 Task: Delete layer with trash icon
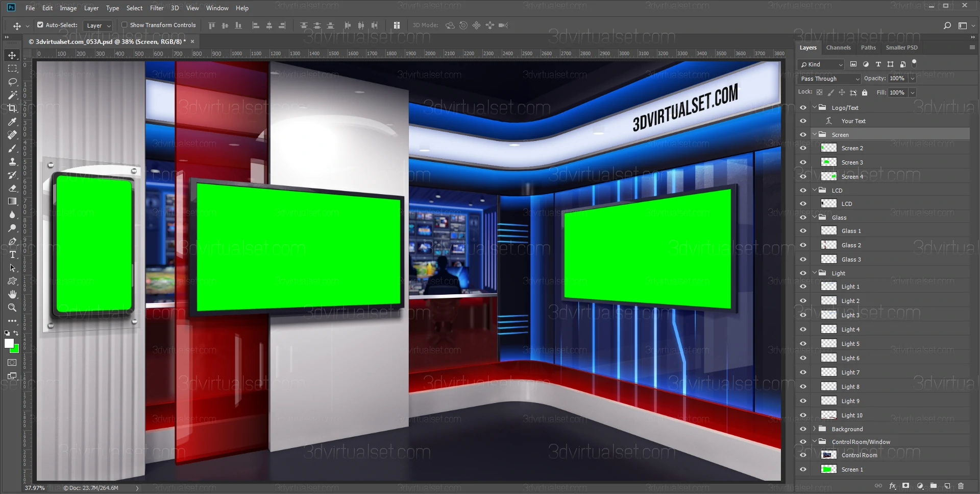tap(961, 486)
